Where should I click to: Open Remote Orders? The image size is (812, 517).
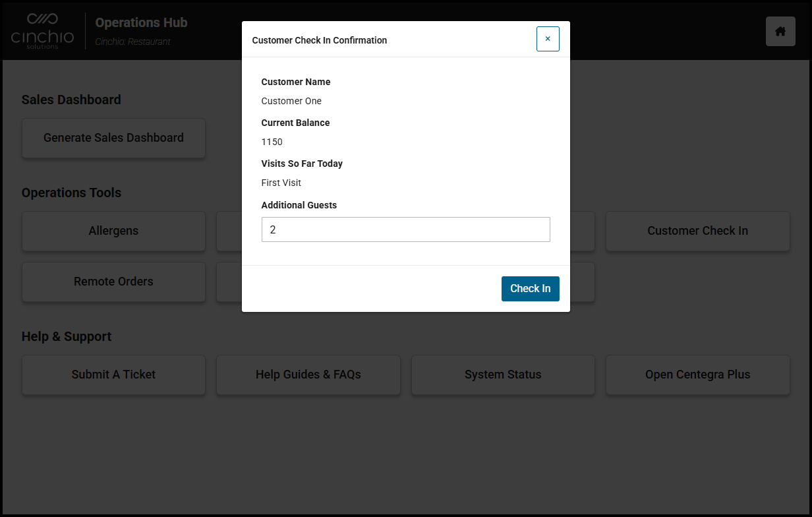[x=113, y=282]
